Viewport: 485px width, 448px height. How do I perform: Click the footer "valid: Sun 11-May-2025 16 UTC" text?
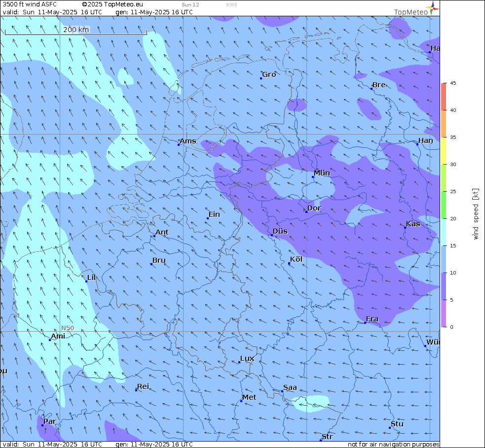[52, 444]
